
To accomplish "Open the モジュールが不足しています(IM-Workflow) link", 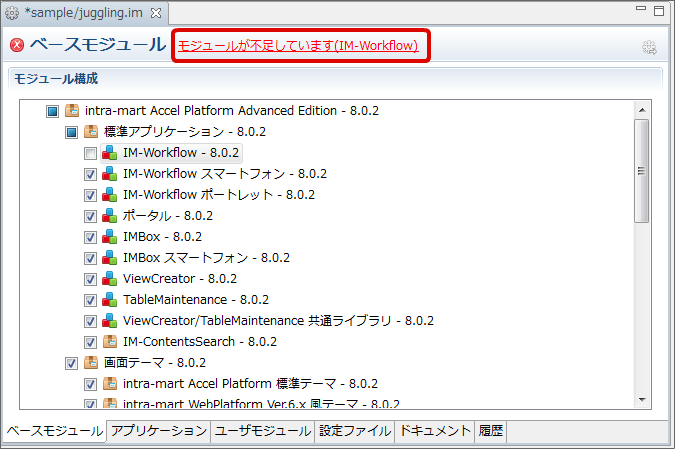I will (x=298, y=46).
